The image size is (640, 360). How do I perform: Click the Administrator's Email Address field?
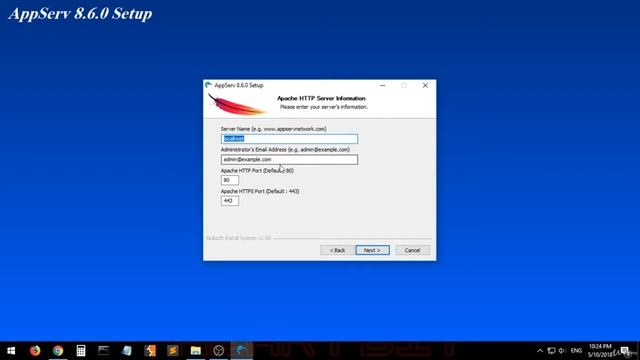click(289, 160)
